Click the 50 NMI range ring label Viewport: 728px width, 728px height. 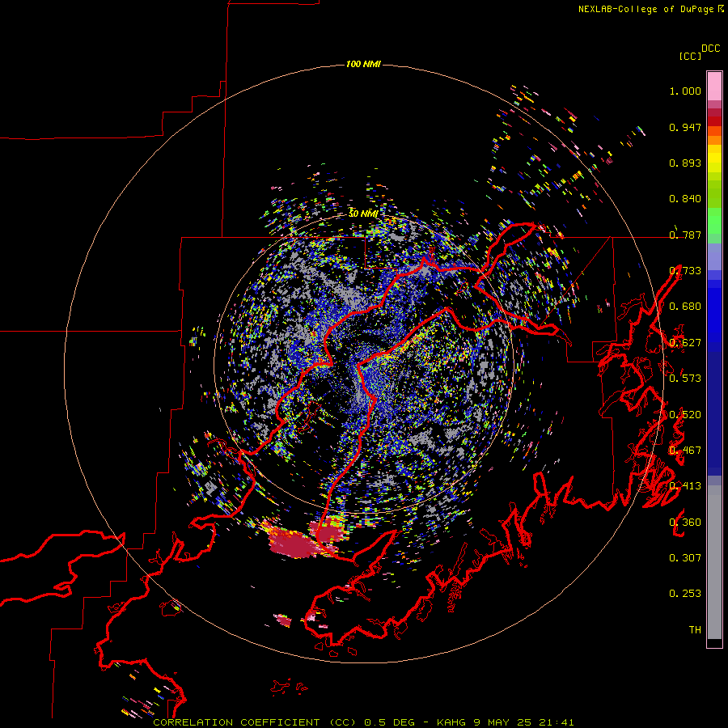point(363,214)
